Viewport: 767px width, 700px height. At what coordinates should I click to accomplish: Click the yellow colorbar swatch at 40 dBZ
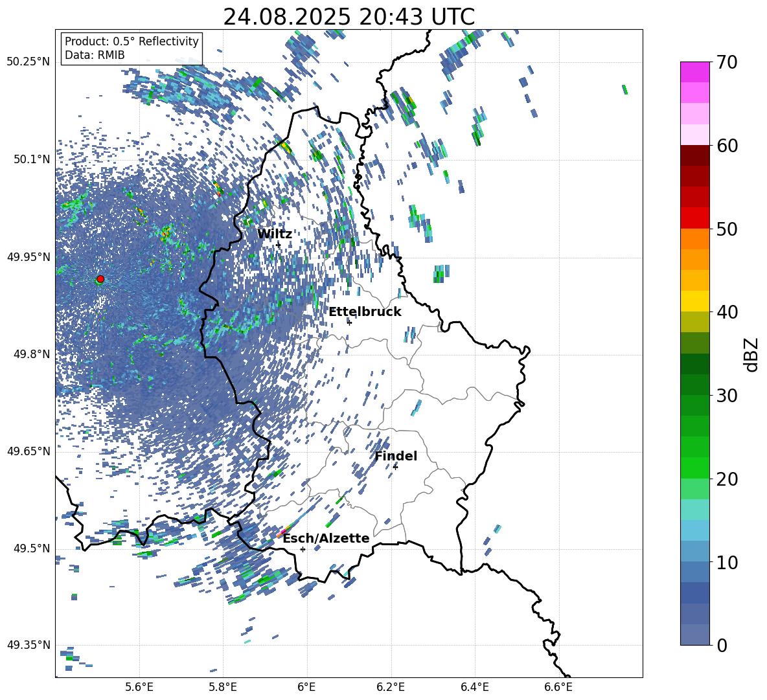[x=694, y=301]
